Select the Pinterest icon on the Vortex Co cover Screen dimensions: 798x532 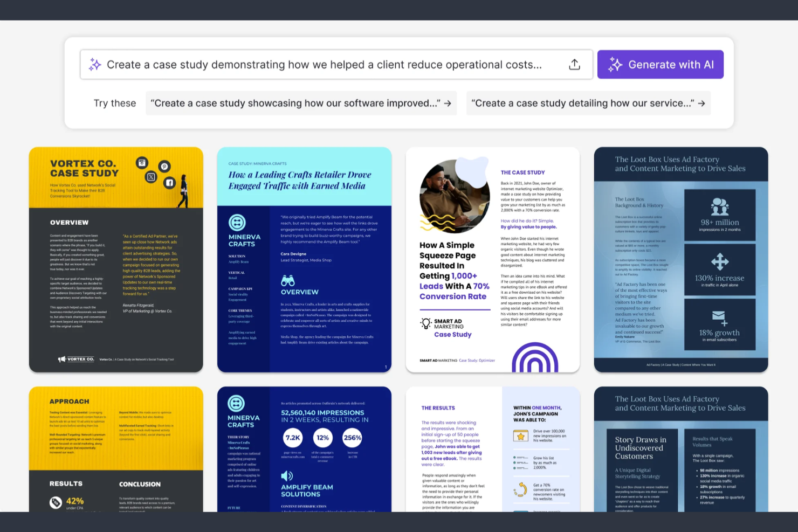coord(164,167)
